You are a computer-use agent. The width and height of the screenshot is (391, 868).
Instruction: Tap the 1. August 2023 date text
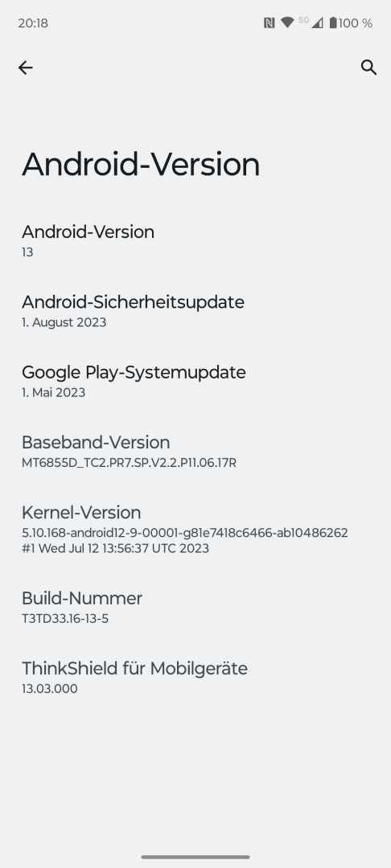tap(64, 322)
